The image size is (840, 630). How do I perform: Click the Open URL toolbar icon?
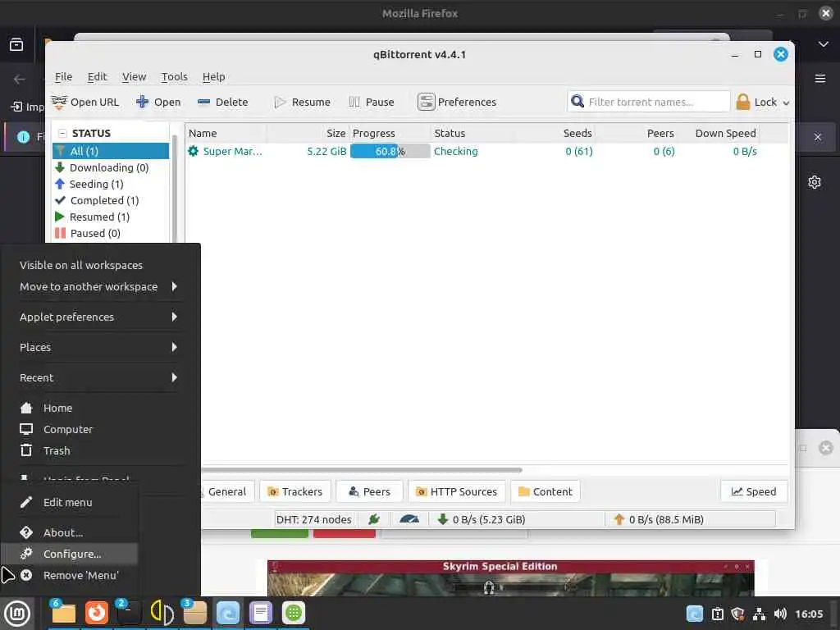(59, 102)
